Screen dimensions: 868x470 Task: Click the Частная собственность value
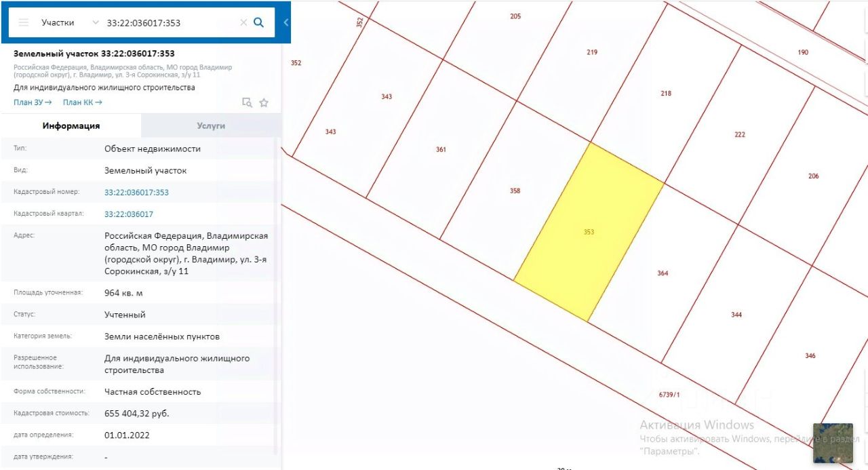(153, 392)
